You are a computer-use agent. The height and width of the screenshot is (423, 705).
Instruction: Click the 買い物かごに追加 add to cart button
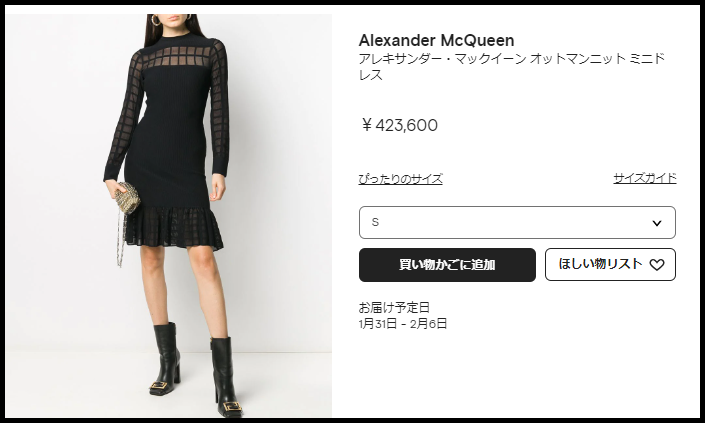tap(447, 265)
